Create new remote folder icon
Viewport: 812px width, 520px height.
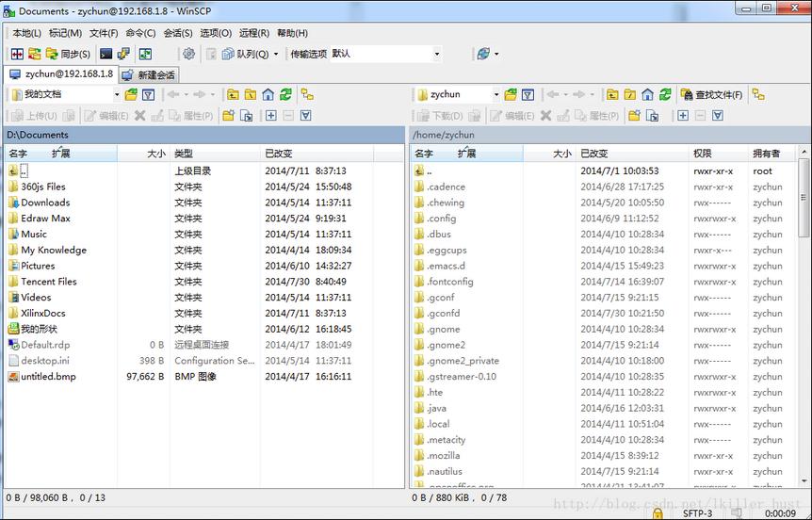[x=634, y=115]
